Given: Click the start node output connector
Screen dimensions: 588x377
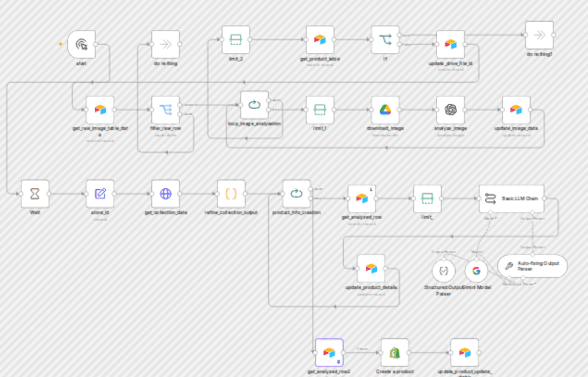Looking at the screenshot, I should click(96, 44).
